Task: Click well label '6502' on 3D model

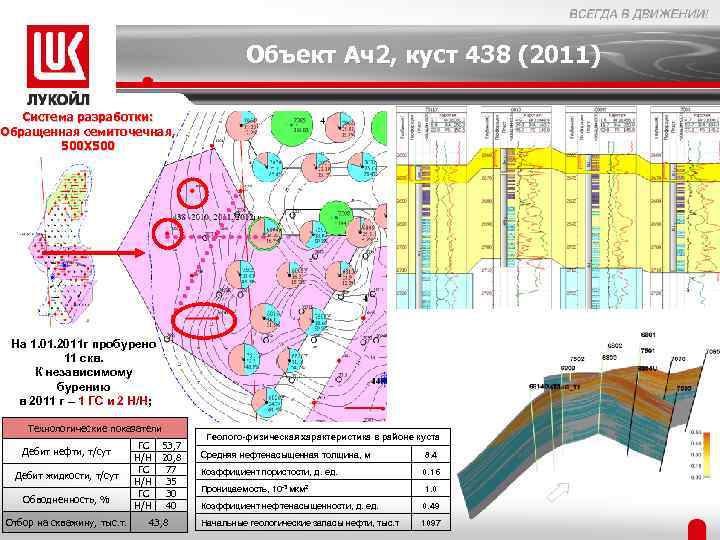Action: point(615,345)
